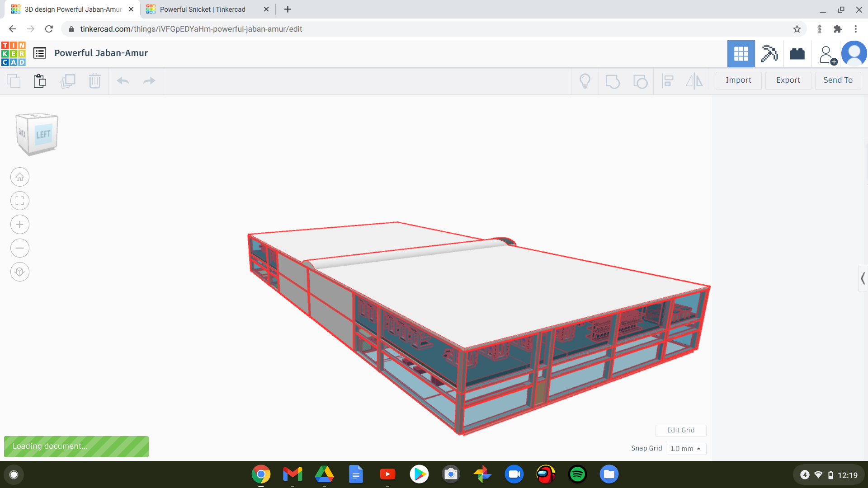Open Spotify from shelf

point(577,474)
